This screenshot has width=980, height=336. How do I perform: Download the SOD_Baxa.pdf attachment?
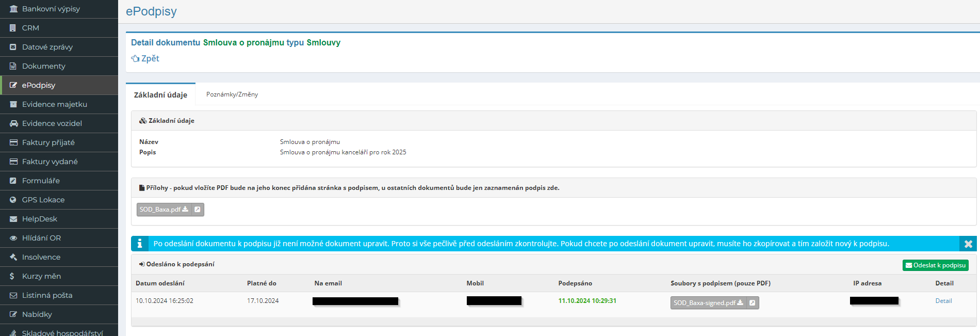pyautogui.click(x=164, y=210)
